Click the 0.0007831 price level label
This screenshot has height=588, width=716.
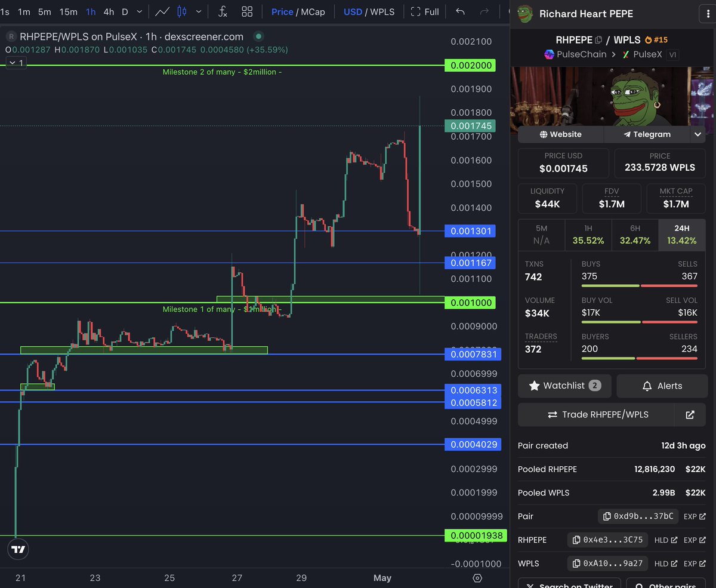click(473, 355)
